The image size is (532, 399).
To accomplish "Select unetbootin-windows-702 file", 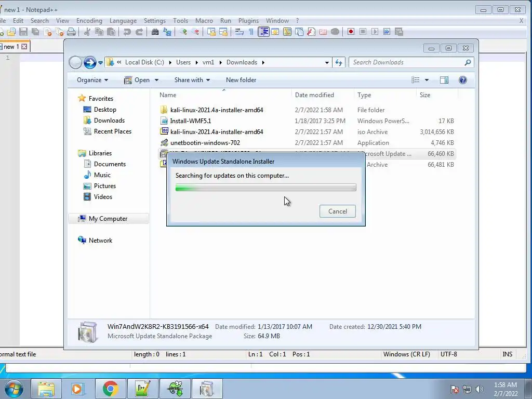I will click(x=205, y=143).
